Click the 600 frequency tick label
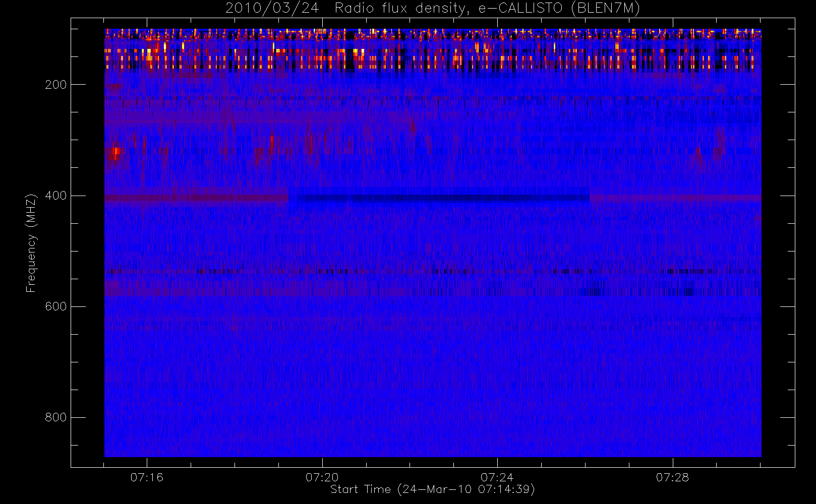The height and width of the screenshot is (504, 816). pos(56,306)
